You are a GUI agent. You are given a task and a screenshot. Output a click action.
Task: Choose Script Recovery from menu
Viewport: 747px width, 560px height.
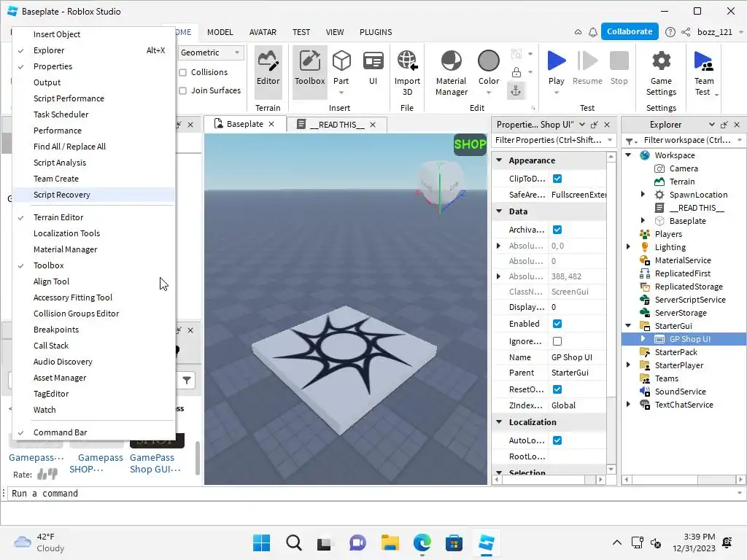tap(93, 195)
